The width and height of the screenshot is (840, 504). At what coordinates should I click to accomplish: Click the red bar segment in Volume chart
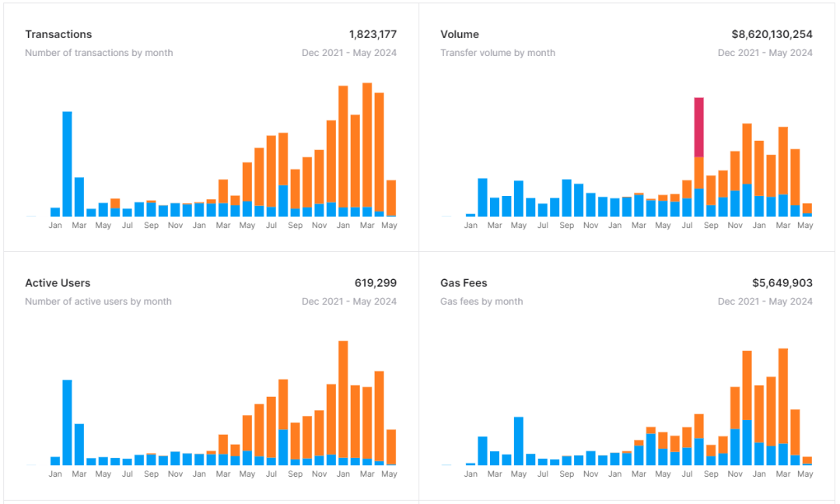699,127
